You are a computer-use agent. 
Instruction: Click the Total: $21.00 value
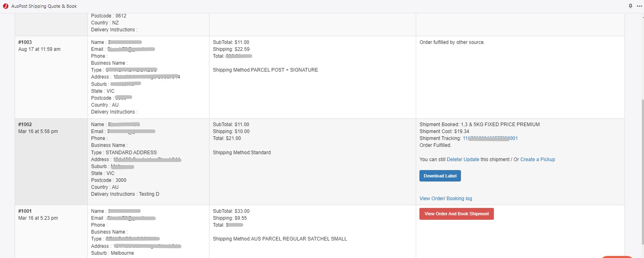227,138
